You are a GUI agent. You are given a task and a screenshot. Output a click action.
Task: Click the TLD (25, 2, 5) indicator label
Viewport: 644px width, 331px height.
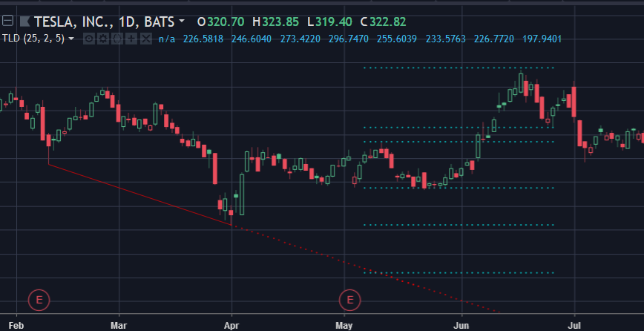coord(33,39)
